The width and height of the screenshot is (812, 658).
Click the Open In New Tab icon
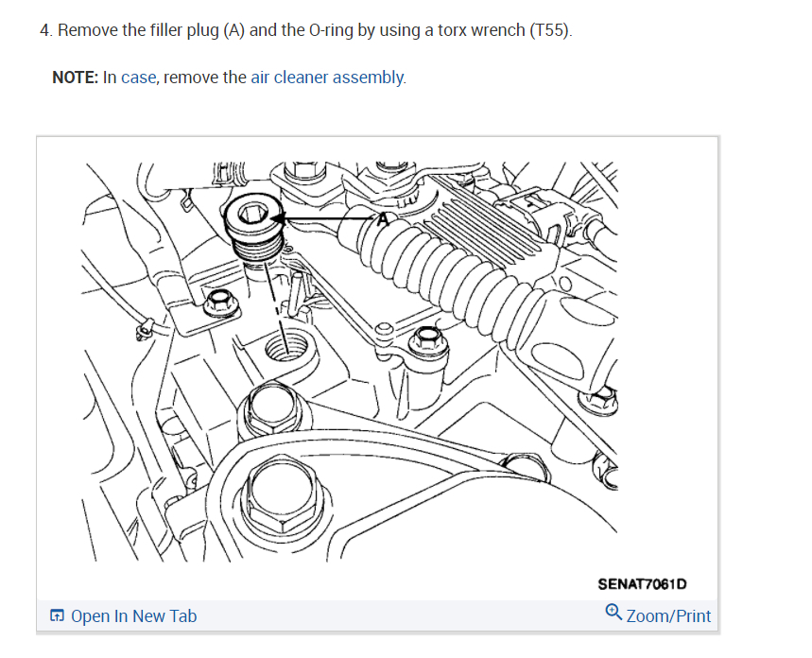click(58, 616)
